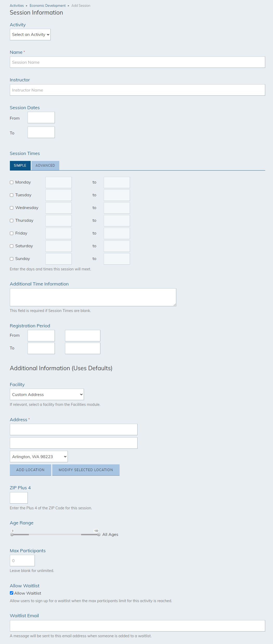Click Session Dates To field
The image size is (273, 644).
point(41,132)
